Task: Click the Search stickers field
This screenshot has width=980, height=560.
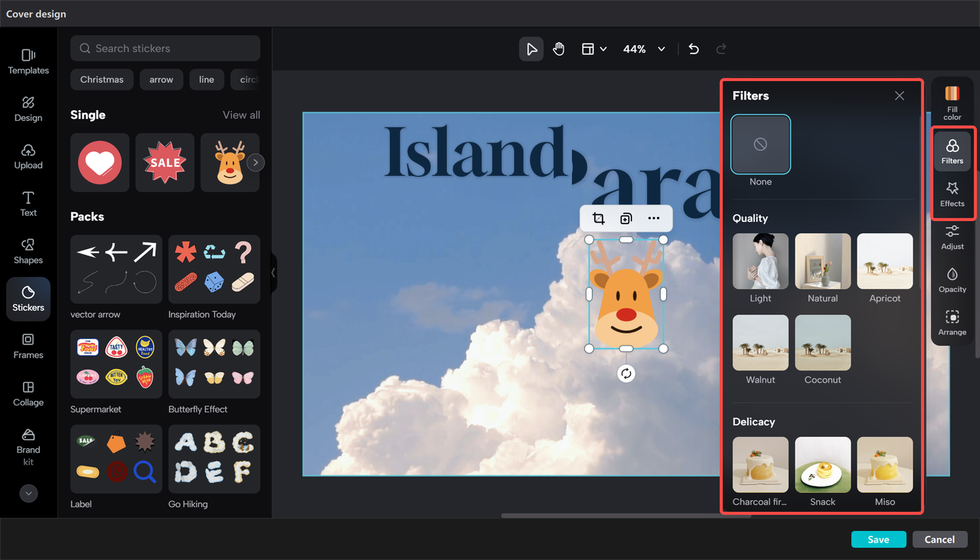Action: (165, 48)
